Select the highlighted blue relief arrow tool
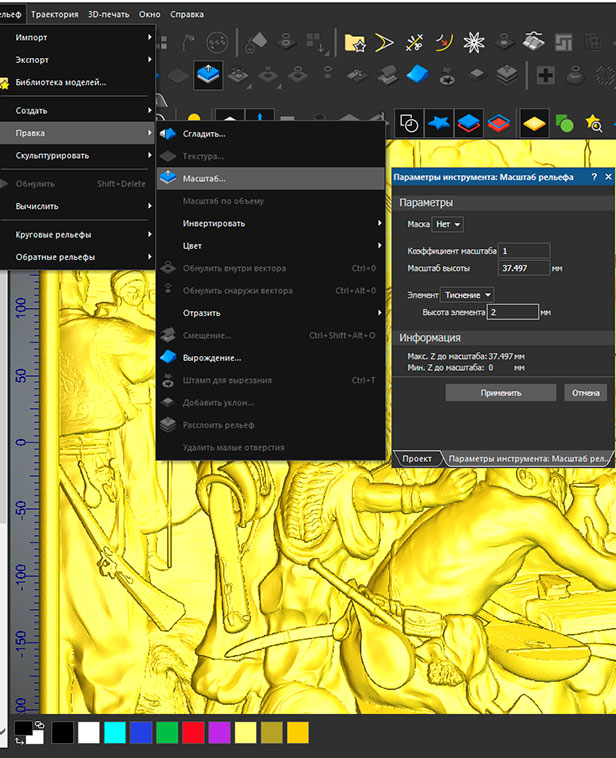This screenshot has height=758, width=616. point(207,75)
